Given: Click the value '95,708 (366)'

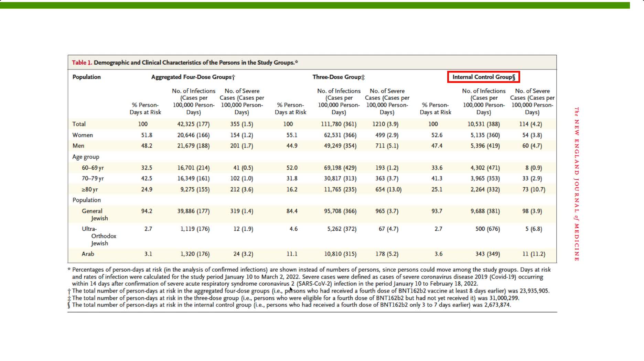Looking at the screenshot, I should pyautogui.click(x=340, y=211).
